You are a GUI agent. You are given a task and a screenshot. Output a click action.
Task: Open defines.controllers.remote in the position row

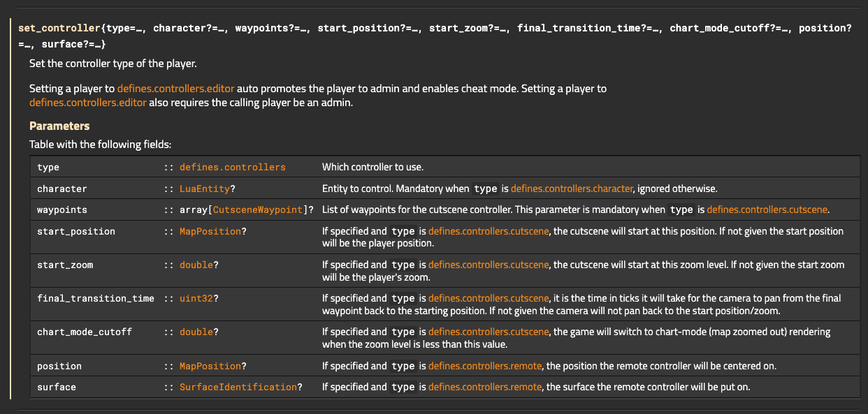pos(484,366)
